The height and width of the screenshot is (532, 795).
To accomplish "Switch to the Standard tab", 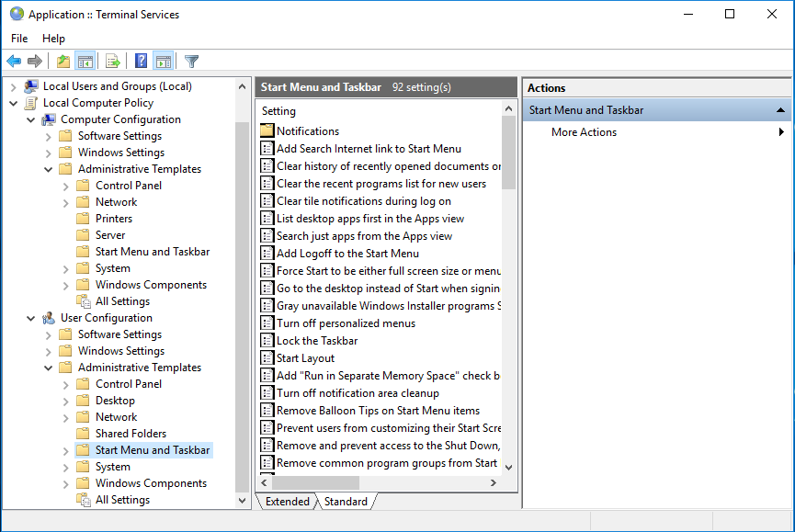I will click(x=346, y=502).
